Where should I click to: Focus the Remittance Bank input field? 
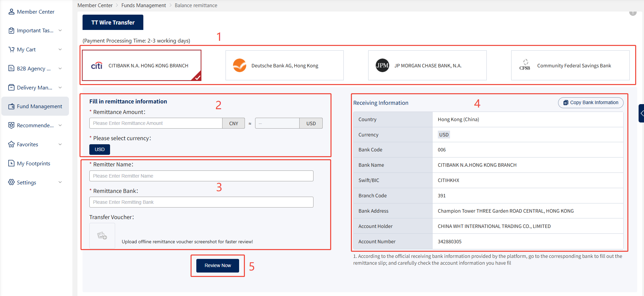[x=201, y=202]
